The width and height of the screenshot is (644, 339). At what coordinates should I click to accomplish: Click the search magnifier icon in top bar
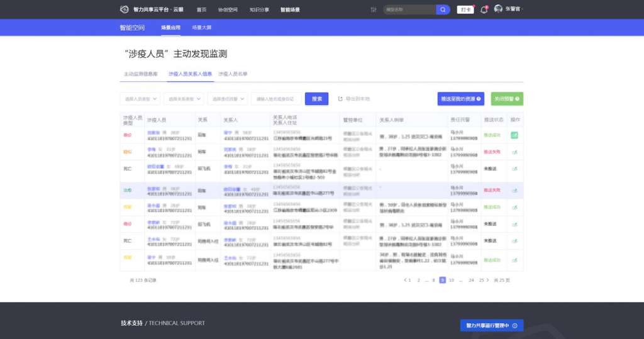coord(443,9)
